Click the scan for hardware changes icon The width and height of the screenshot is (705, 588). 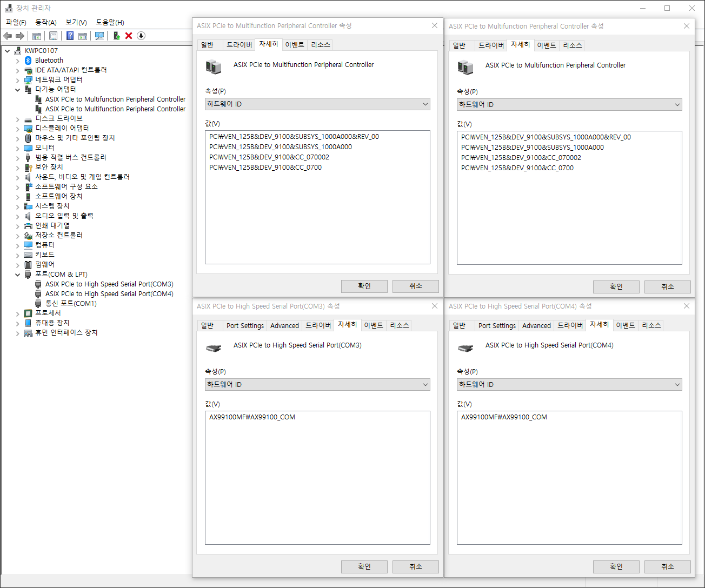99,36
